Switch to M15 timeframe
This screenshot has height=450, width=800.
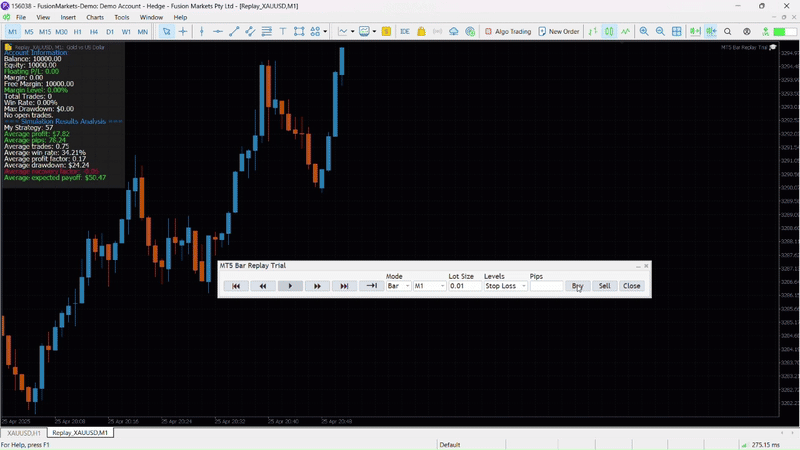pos(45,32)
